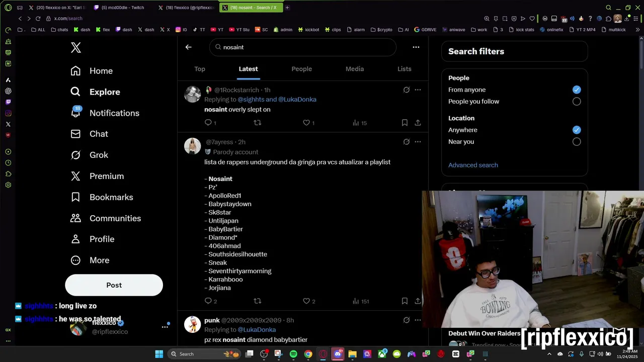Screen dimensions: 644x362
Task: Bookmark the 7ayress playlist post
Action: pos(405,301)
